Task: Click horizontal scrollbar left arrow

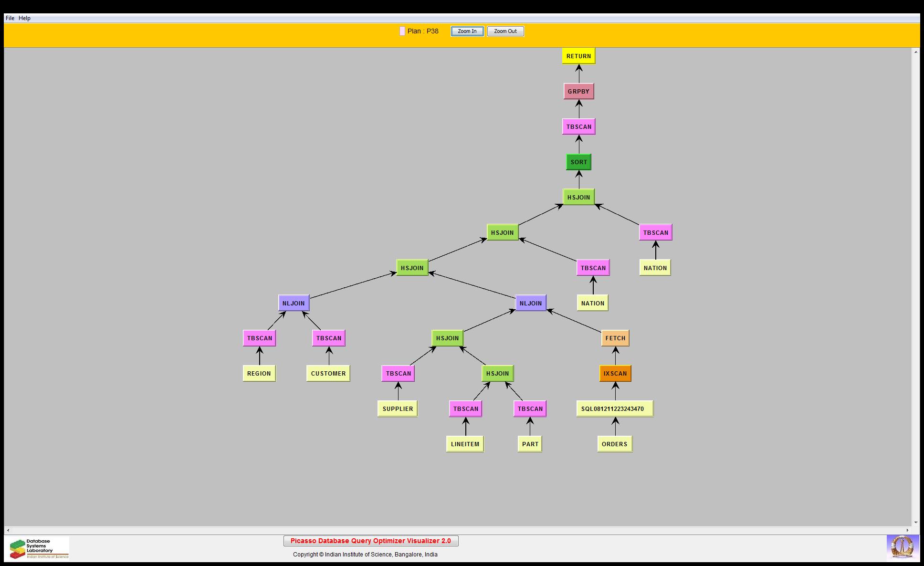Action: click(x=8, y=530)
